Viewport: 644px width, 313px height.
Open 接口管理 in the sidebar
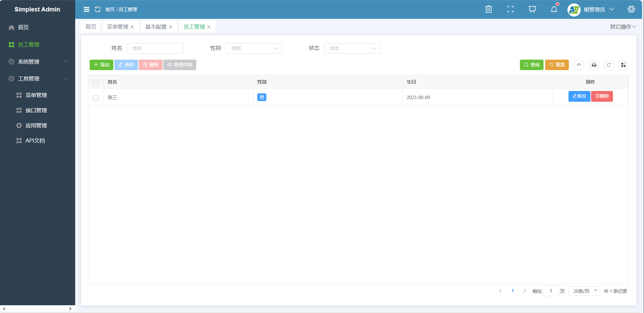[x=36, y=111]
